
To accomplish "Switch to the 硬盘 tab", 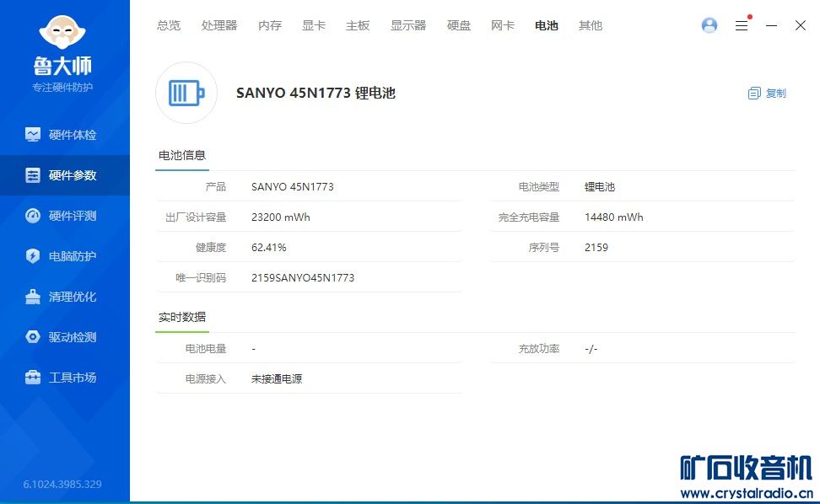I will (459, 25).
